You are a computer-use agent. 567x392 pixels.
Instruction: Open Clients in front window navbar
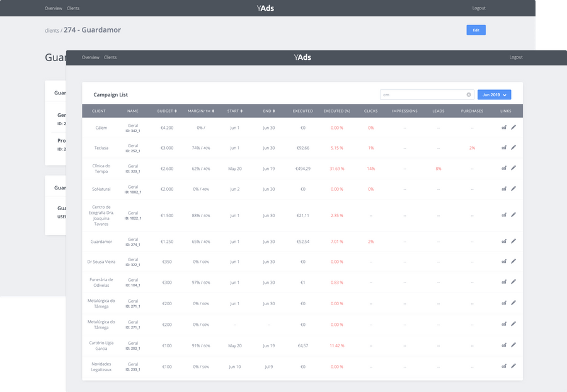click(x=110, y=57)
